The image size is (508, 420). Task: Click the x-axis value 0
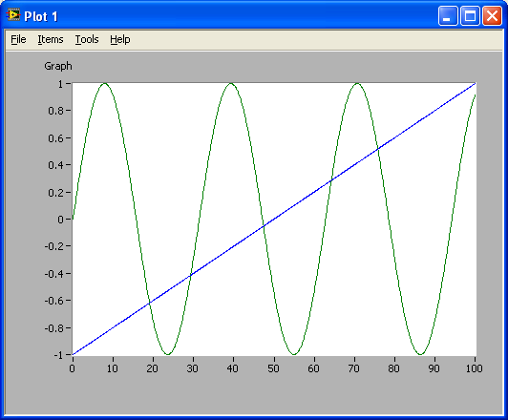(x=72, y=368)
